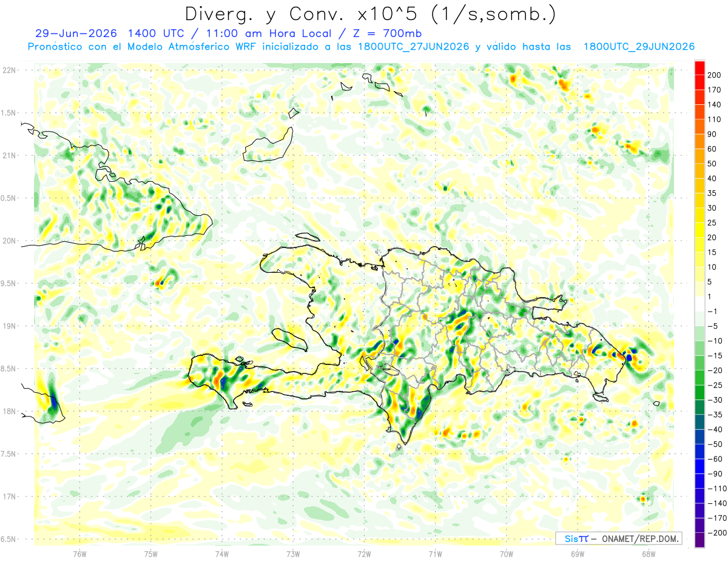Click the '71W' longitude axis label

tap(435, 554)
